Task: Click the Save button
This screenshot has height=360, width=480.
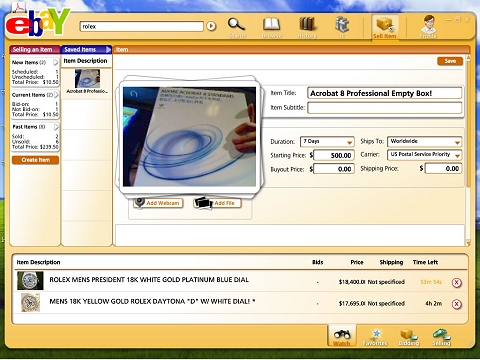Action: click(x=450, y=61)
